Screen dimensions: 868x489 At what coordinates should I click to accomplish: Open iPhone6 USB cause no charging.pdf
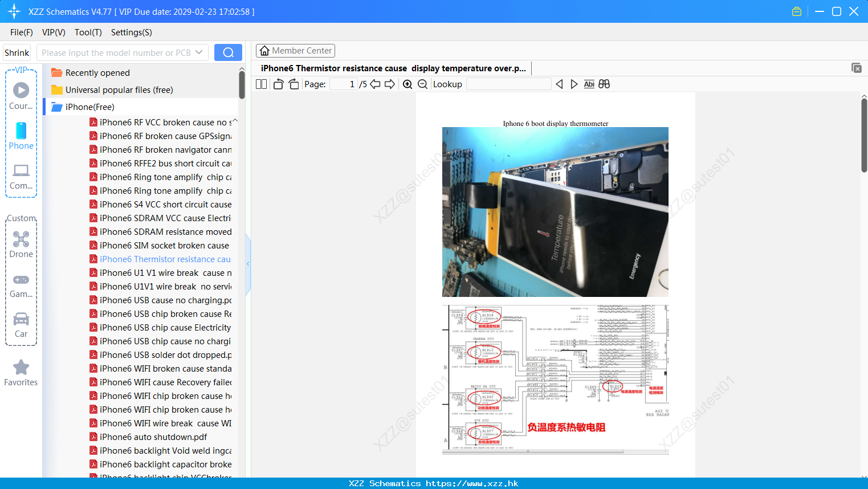click(x=161, y=300)
